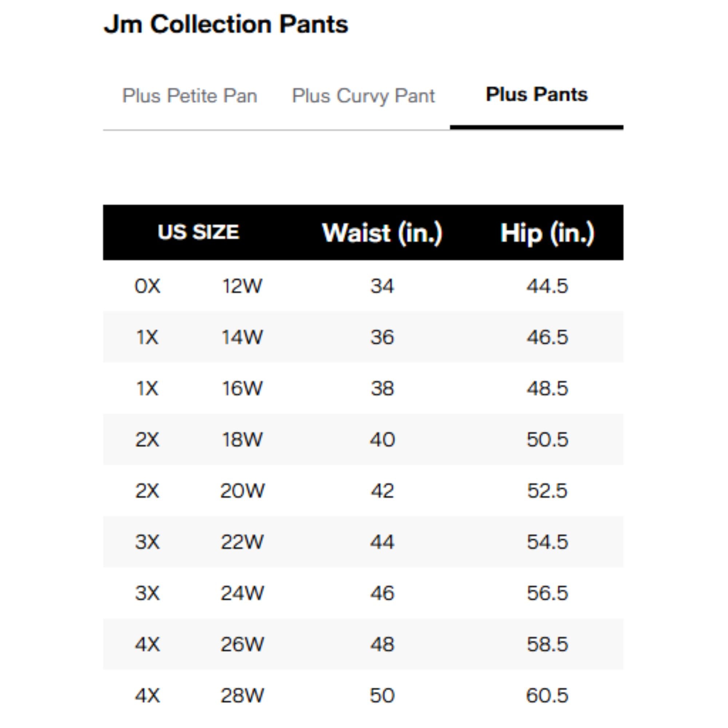Select the Waist (in.) column header
Image resolution: width=728 pixels, height=728 pixels.
click(382, 232)
